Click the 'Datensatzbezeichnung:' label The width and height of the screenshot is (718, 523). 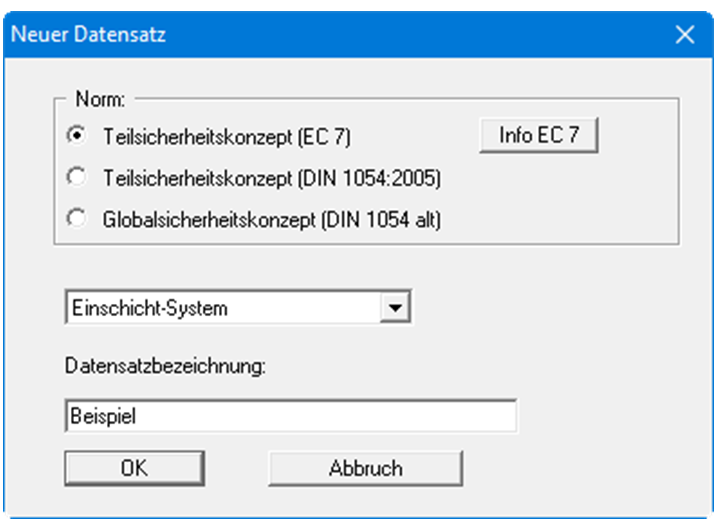point(165,366)
